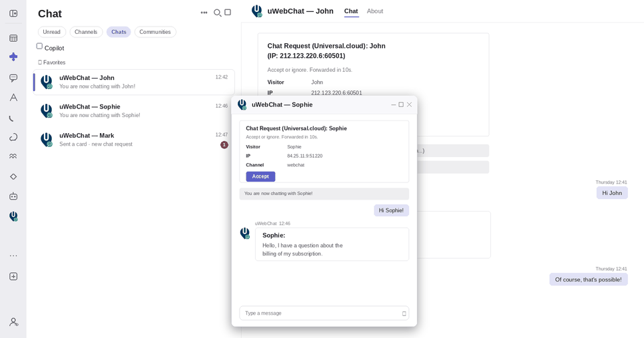Click the unread badge on Mark chat
644x338 pixels.
[224, 145]
